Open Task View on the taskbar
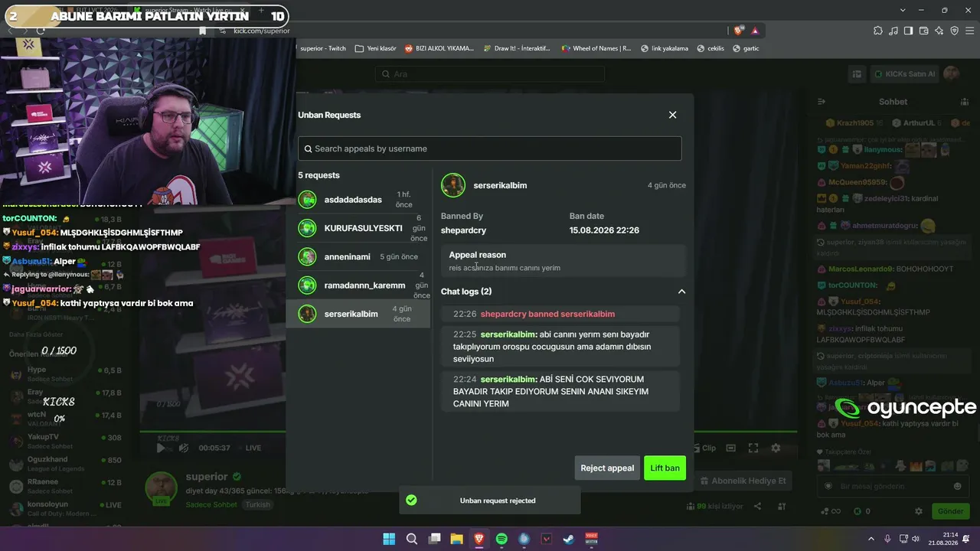The height and width of the screenshot is (551, 980). 434,539
